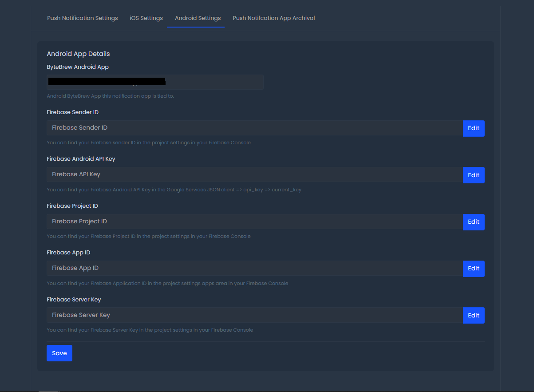Edit the Firebase Sender ID
This screenshot has width=534, height=392.
[474, 128]
